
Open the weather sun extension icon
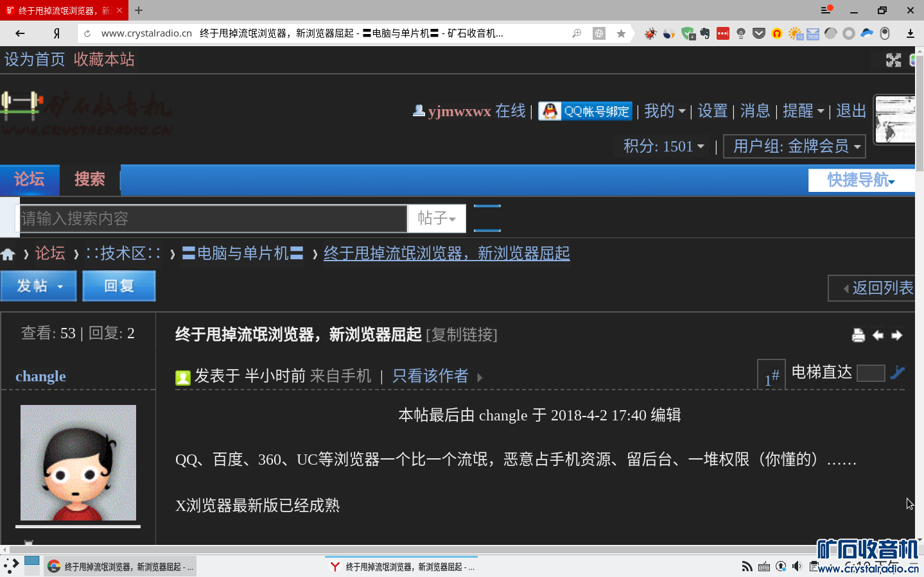pos(795,33)
